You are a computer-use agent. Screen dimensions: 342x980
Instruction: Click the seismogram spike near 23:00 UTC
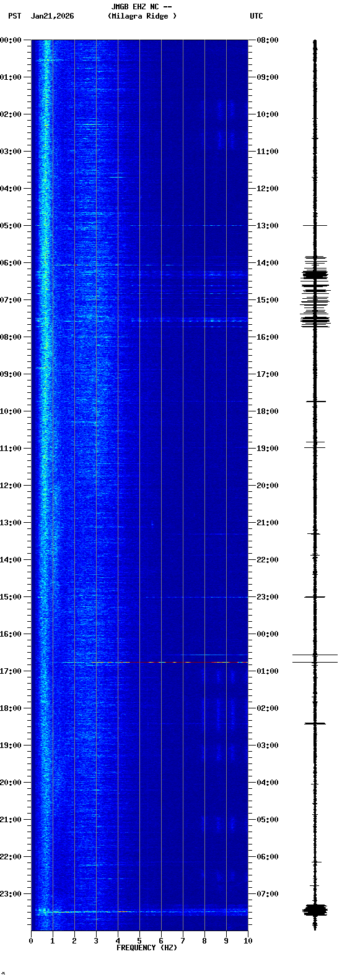pyautogui.click(x=315, y=597)
